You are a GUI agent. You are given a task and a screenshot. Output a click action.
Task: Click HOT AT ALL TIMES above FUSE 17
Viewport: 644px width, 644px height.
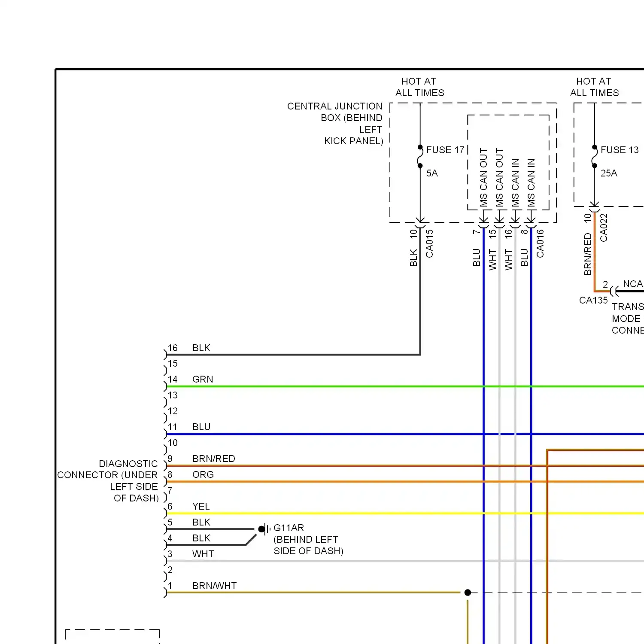(x=419, y=87)
